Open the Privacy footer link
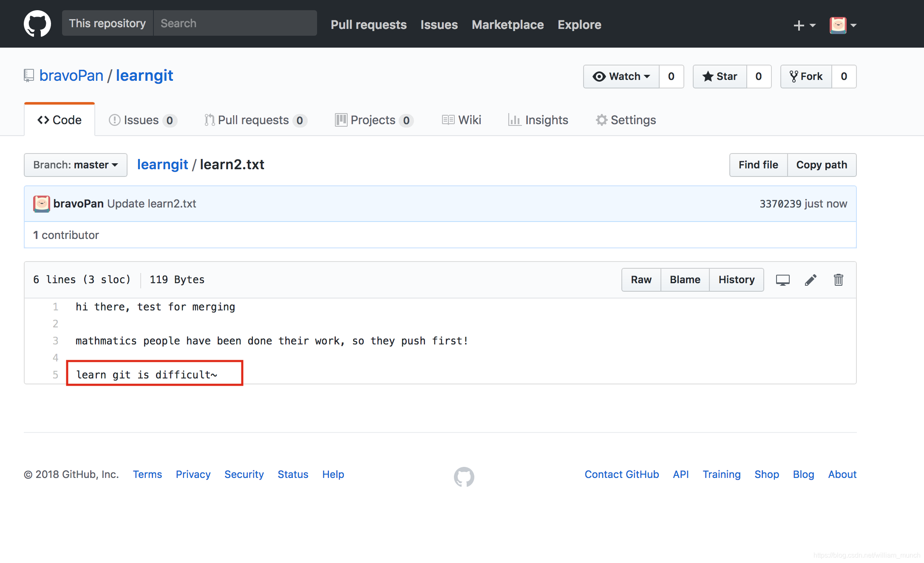 (193, 474)
